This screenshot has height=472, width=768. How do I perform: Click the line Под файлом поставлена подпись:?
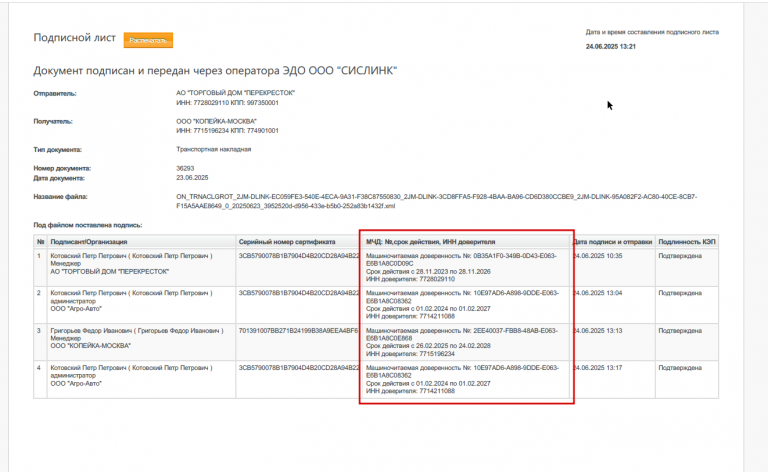[88, 225]
